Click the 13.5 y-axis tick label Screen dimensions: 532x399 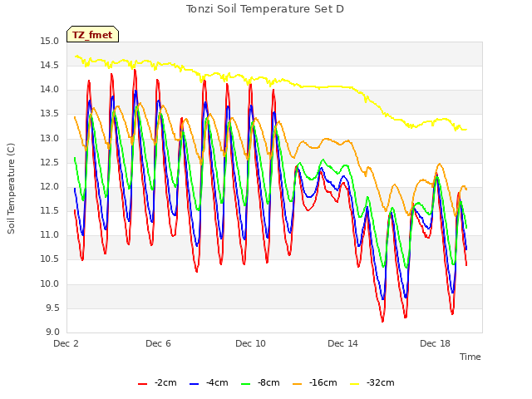(x=50, y=114)
